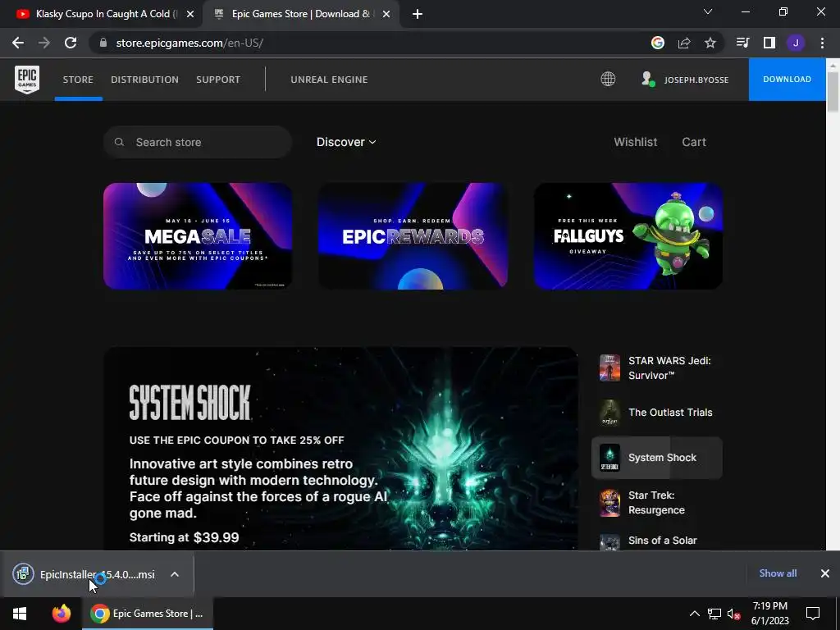Image resolution: width=840 pixels, height=630 pixels.
Task: Open the SUPPORT nav item
Action: tap(218, 80)
